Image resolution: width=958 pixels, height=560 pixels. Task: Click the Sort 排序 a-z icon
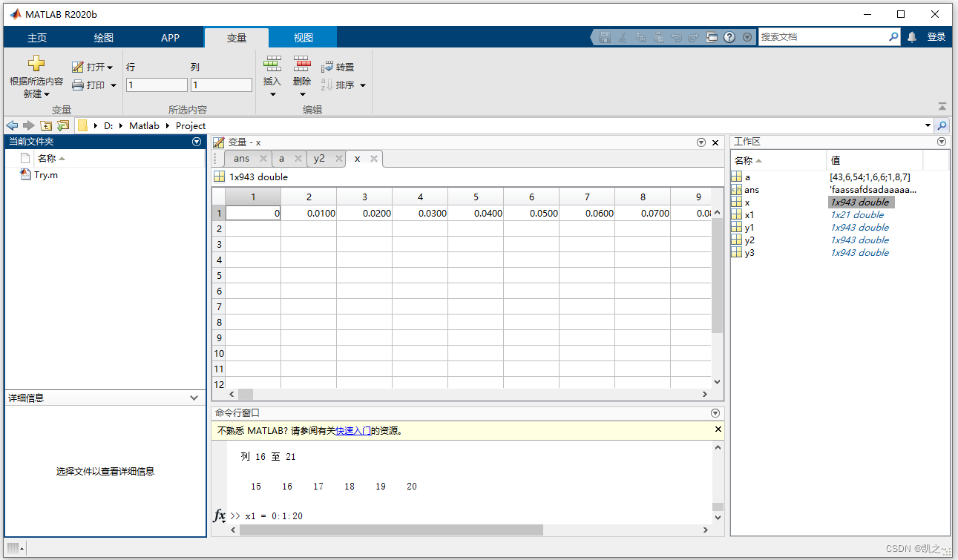pyautogui.click(x=327, y=85)
